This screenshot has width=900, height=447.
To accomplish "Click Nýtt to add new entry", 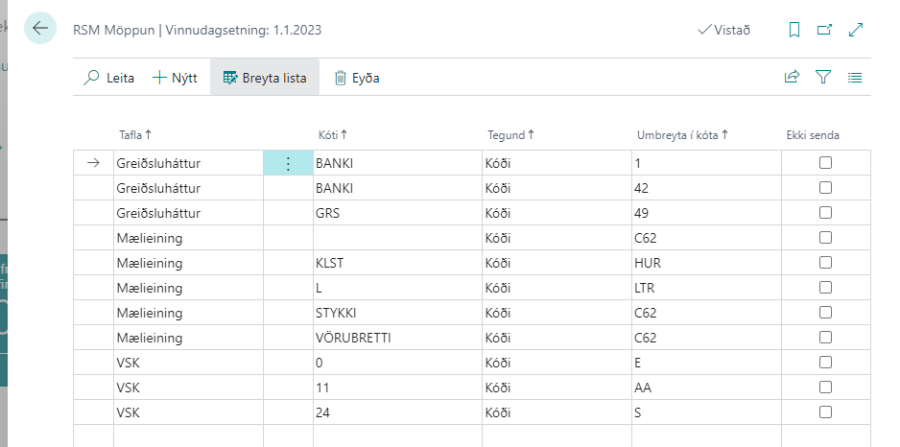I will pos(175,77).
